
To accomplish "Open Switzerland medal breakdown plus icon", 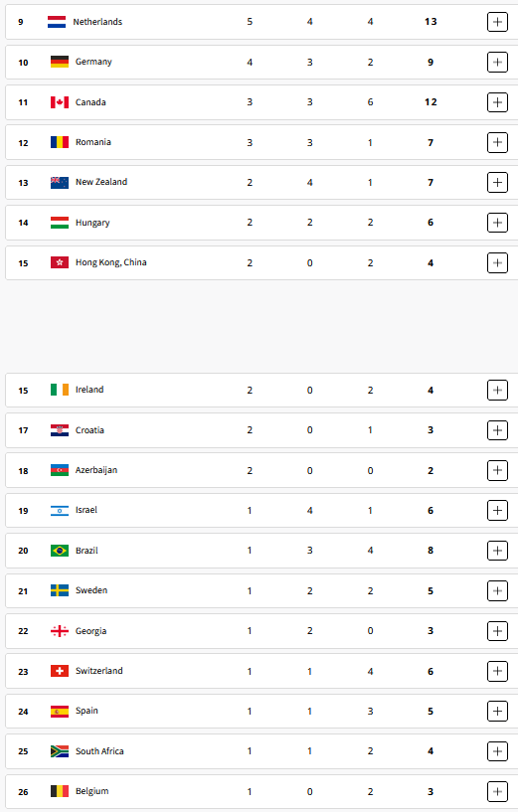I will tap(497, 671).
